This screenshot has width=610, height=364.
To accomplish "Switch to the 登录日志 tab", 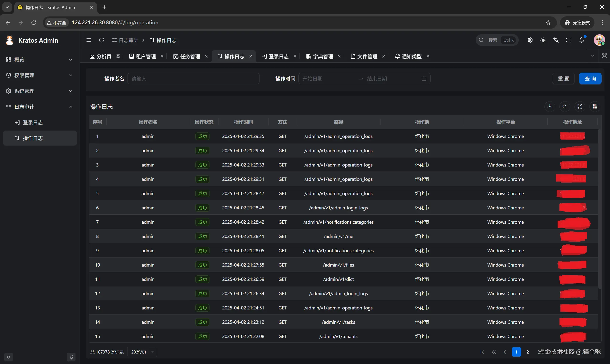I will [x=278, y=56].
